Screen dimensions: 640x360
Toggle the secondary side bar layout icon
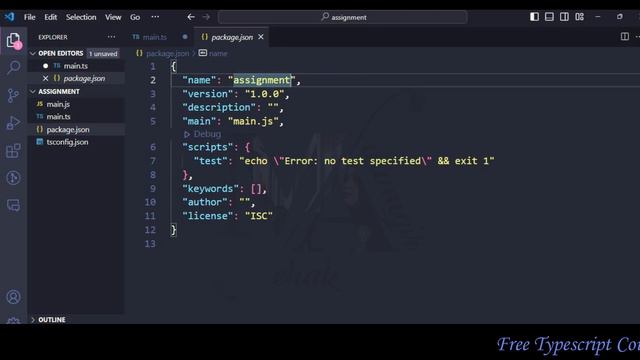[564, 17]
